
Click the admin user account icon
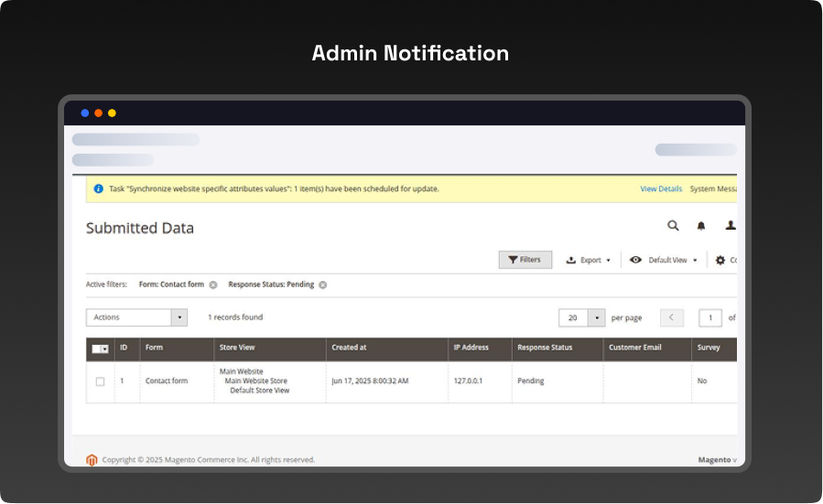pyautogui.click(x=731, y=226)
